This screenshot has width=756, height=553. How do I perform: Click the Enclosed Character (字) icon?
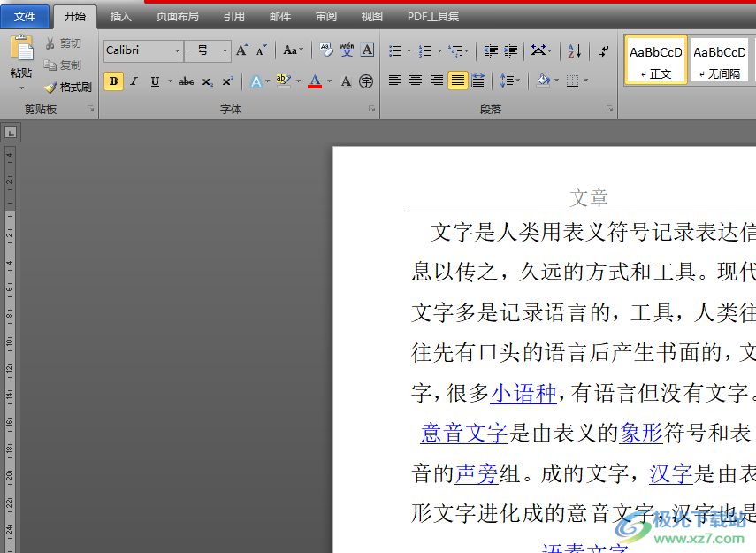[x=366, y=81]
